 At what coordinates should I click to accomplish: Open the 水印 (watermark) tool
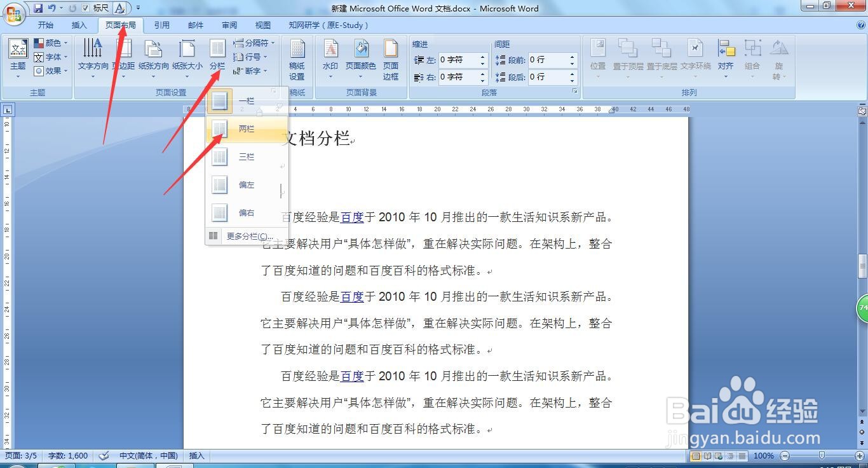pyautogui.click(x=330, y=57)
